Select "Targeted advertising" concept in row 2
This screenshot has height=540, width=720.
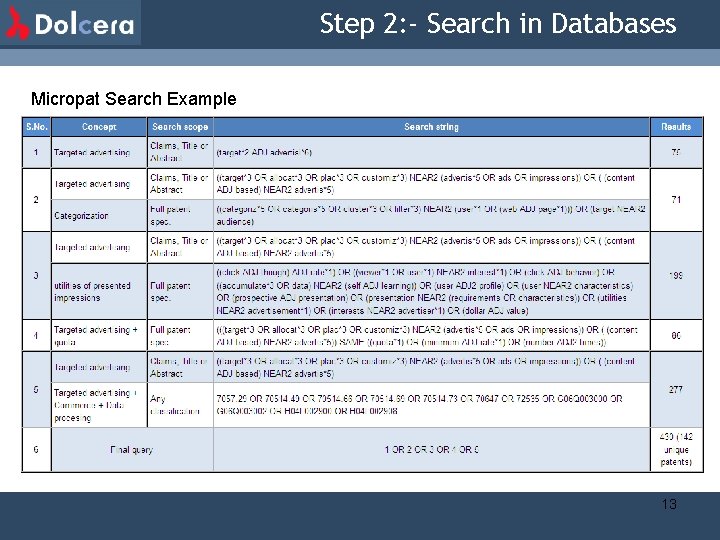tap(99, 184)
